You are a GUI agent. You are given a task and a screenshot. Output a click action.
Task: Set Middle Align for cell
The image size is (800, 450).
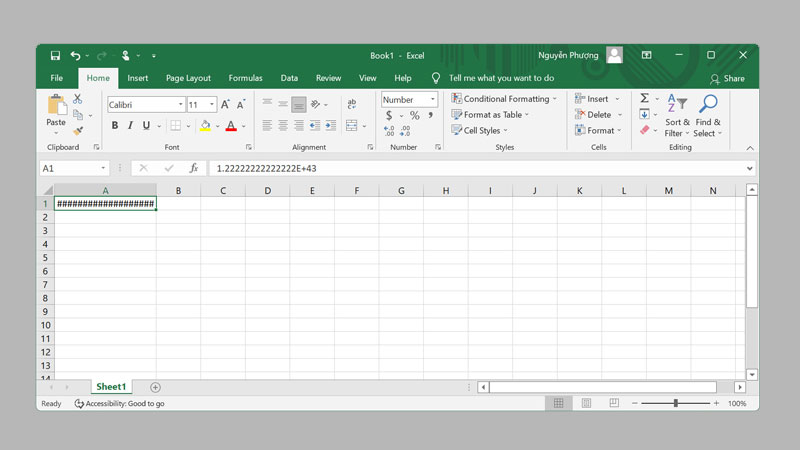point(283,104)
